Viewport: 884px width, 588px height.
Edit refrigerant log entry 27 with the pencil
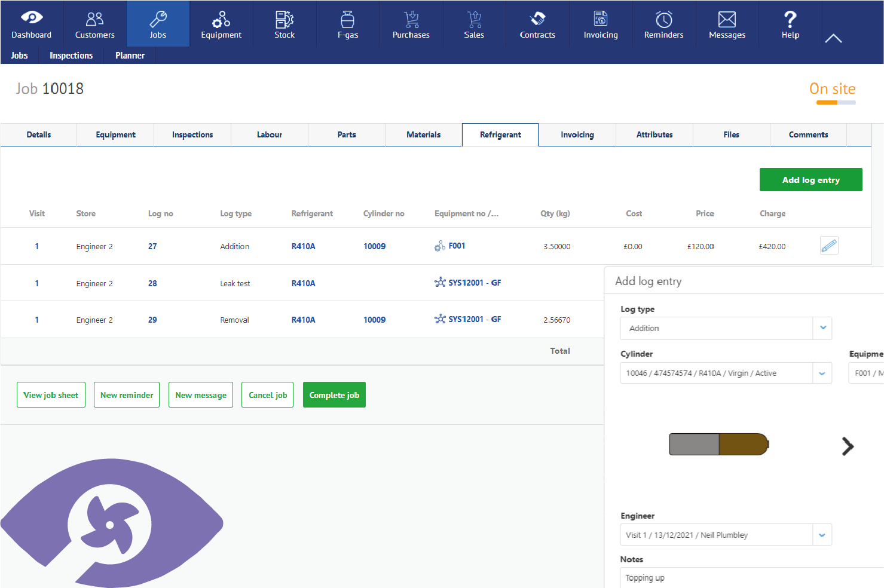tap(829, 245)
